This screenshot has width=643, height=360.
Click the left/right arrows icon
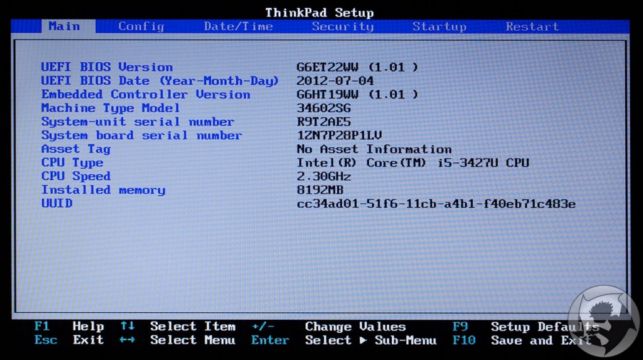pos(128,340)
